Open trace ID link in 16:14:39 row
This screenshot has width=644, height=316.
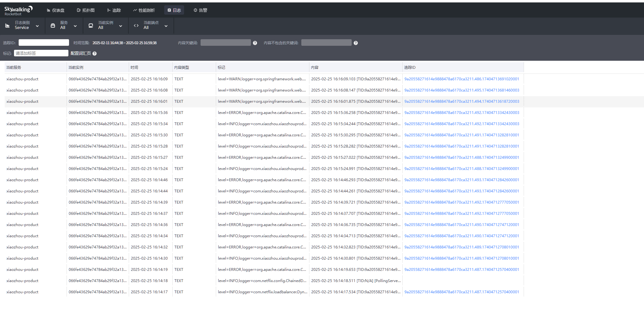click(x=462, y=202)
